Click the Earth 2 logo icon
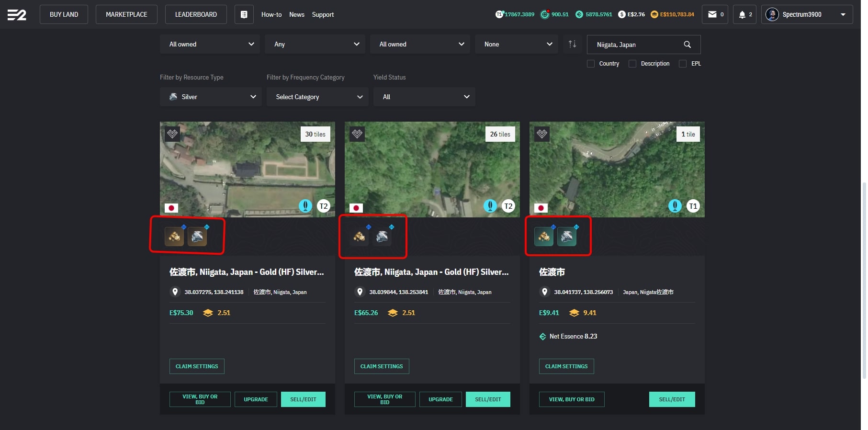 17,15
